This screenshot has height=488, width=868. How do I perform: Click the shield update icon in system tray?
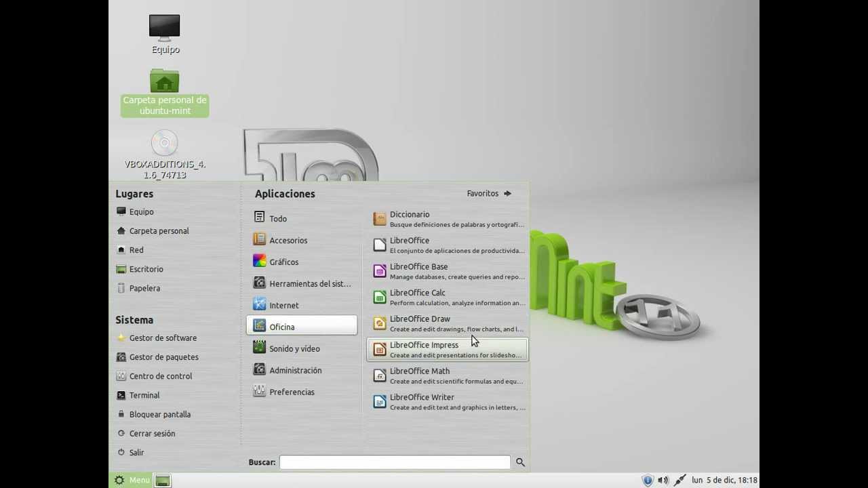[648, 480]
